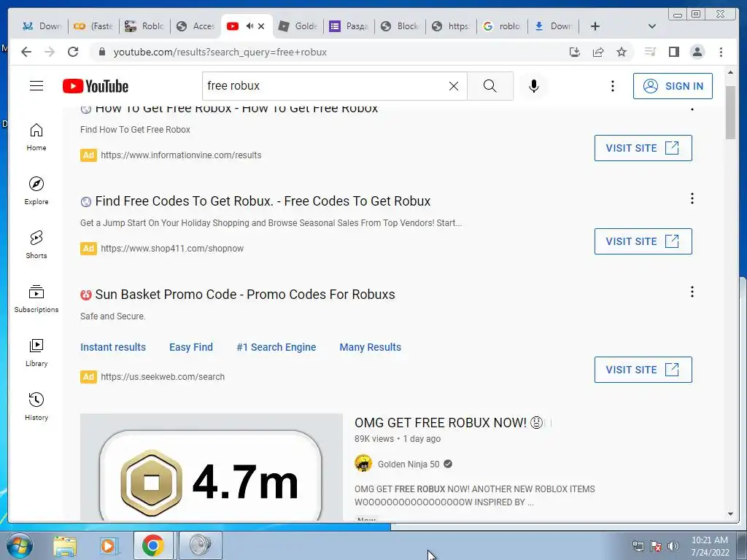
Task: Switch to the last Downloads tab
Action: coord(554,26)
